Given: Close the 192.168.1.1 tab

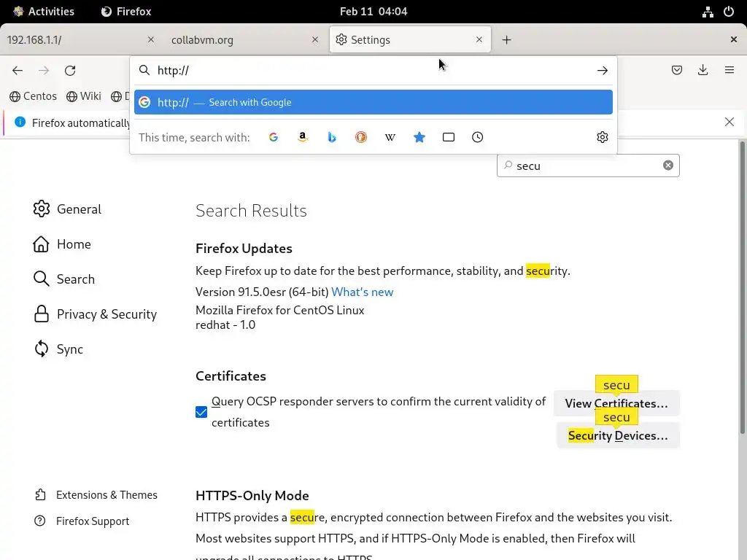Looking at the screenshot, I should point(150,39).
